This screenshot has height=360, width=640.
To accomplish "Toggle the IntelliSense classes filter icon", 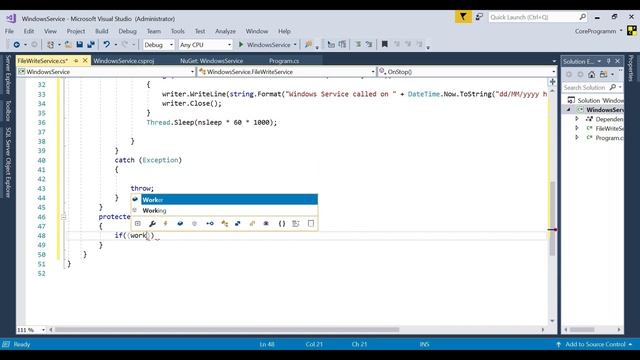I will point(224,223).
